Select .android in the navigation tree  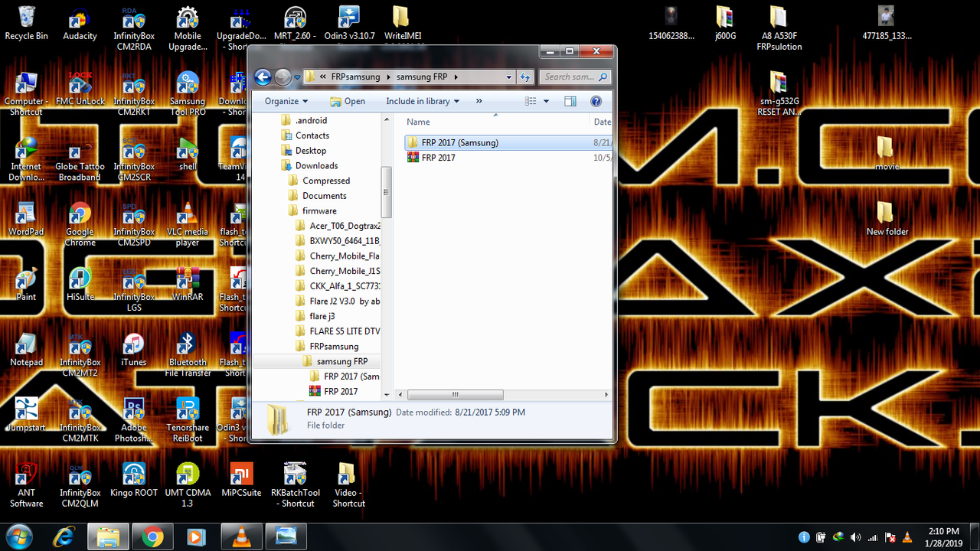pyautogui.click(x=311, y=120)
